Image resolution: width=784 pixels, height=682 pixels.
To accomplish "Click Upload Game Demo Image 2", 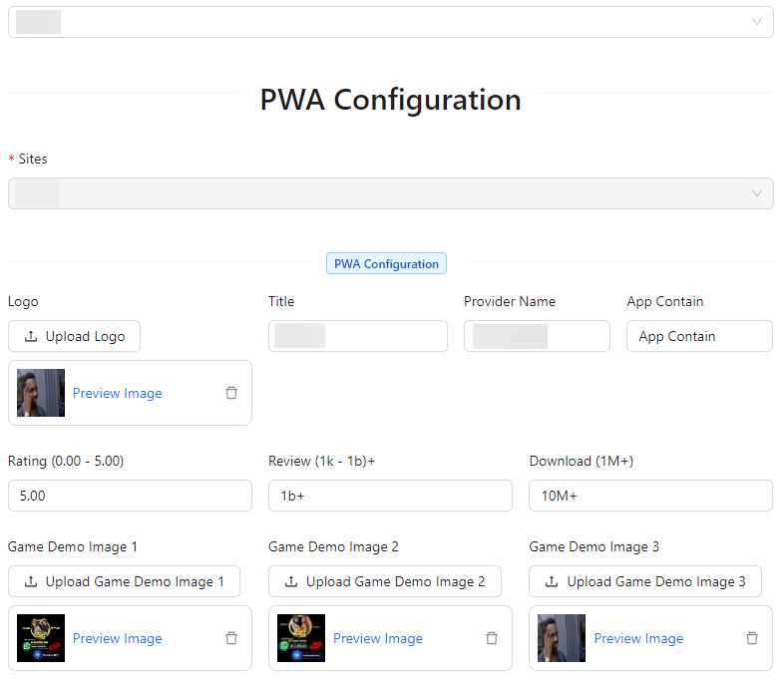I will pos(385,581).
